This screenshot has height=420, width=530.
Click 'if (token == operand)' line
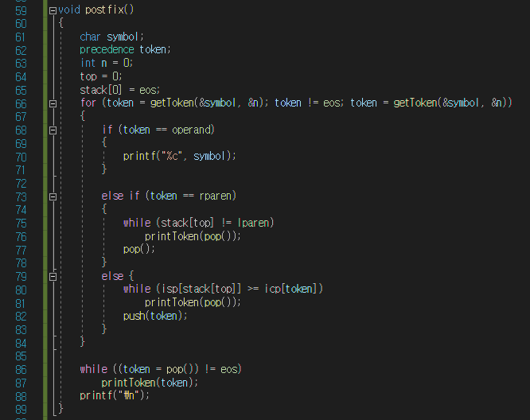[x=158, y=130]
